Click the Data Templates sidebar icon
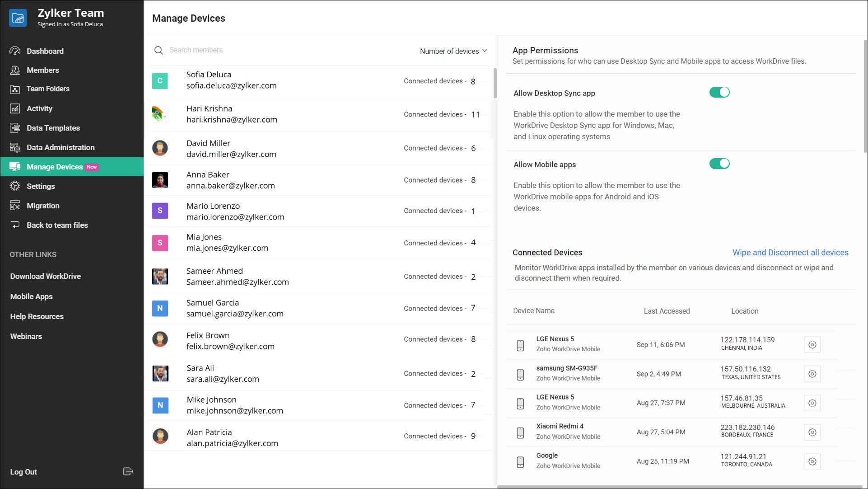 [x=15, y=128]
